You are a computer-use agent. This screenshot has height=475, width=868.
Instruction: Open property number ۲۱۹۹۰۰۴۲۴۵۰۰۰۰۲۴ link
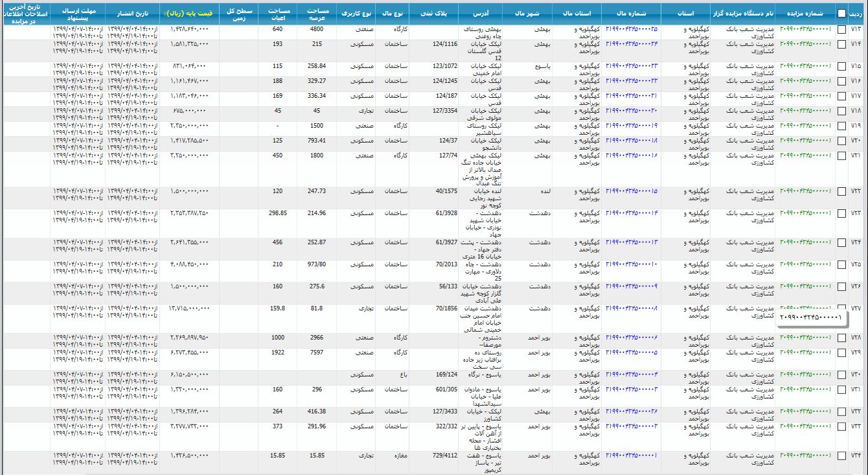pyautogui.click(x=632, y=43)
